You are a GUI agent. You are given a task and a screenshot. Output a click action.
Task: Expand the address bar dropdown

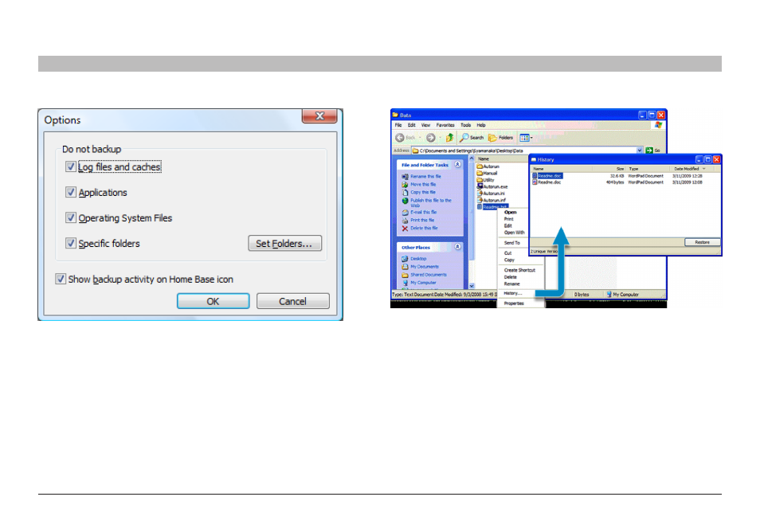tap(640, 151)
